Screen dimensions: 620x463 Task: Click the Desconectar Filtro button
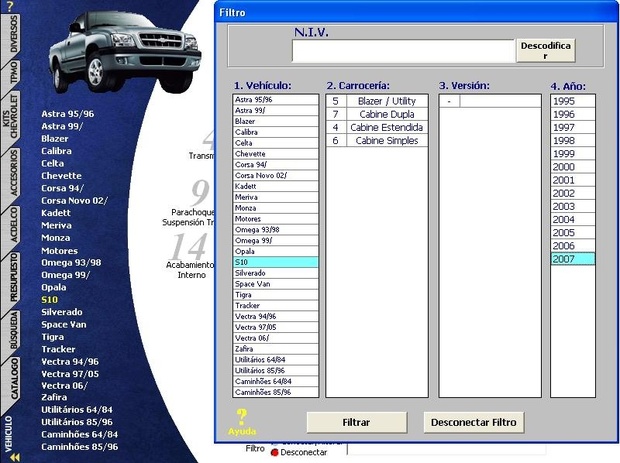tap(474, 422)
